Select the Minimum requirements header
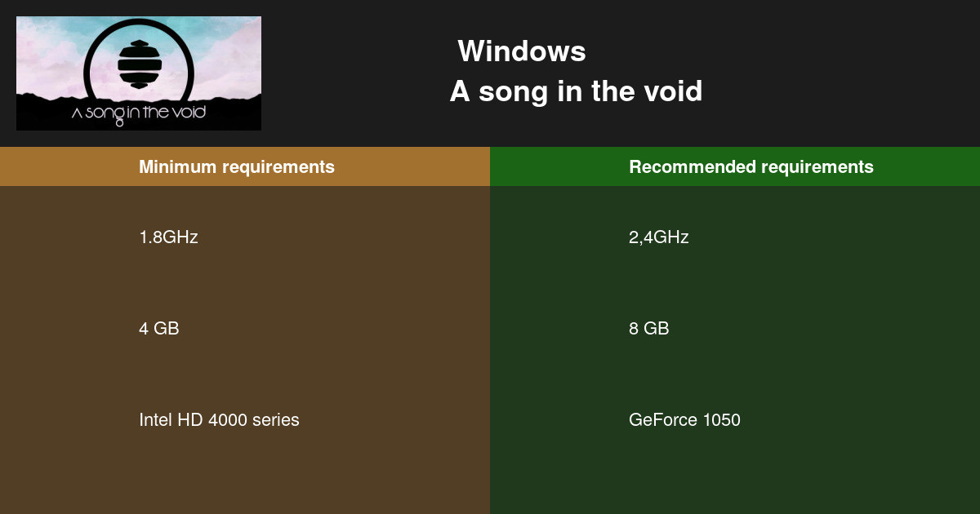 click(x=237, y=166)
